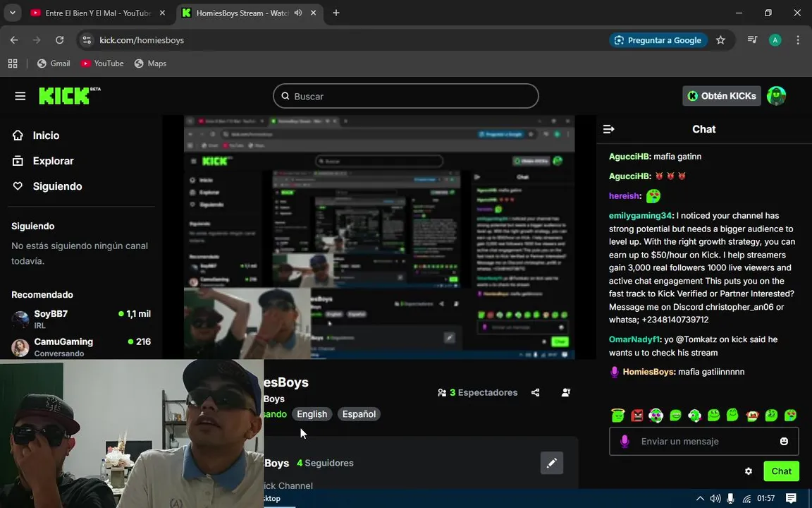
Task: Open the tab search dropdown arrow
Action: click(x=13, y=13)
